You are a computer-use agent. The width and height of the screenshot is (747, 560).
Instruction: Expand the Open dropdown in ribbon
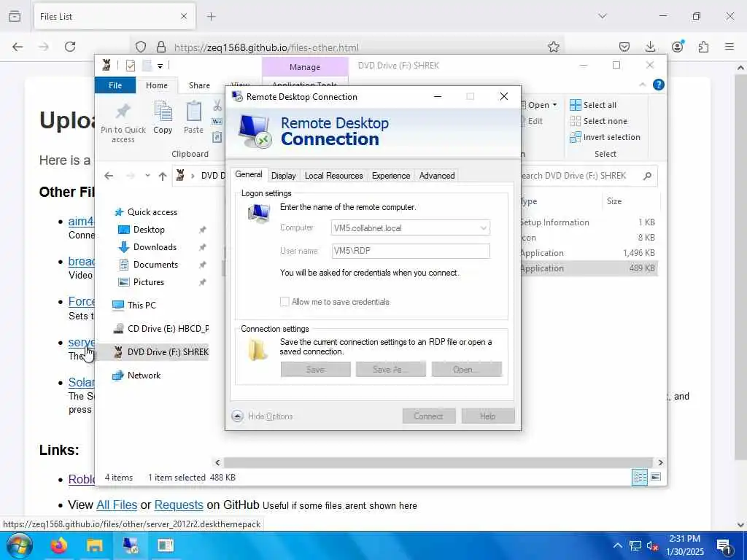click(554, 105)
